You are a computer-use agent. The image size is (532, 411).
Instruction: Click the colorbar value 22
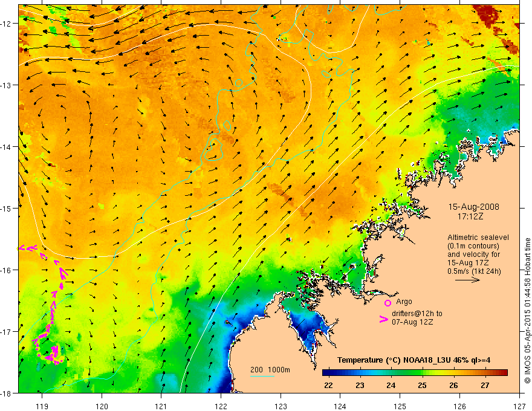[328, 385]
